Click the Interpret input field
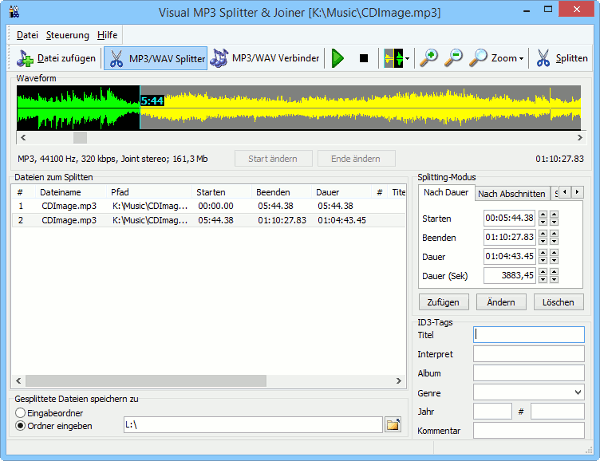This screenshot has width=600, height=461. tap(529, 354)
